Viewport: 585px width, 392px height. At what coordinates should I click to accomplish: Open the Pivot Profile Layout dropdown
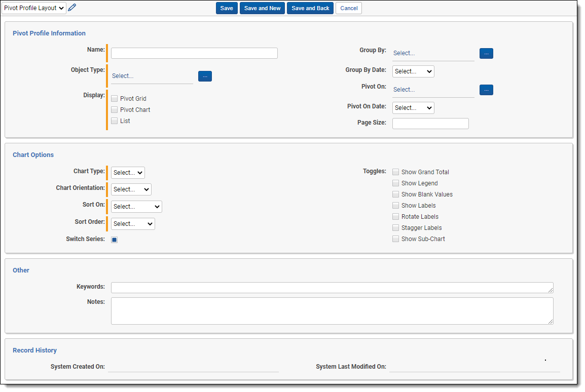(34, 8)
